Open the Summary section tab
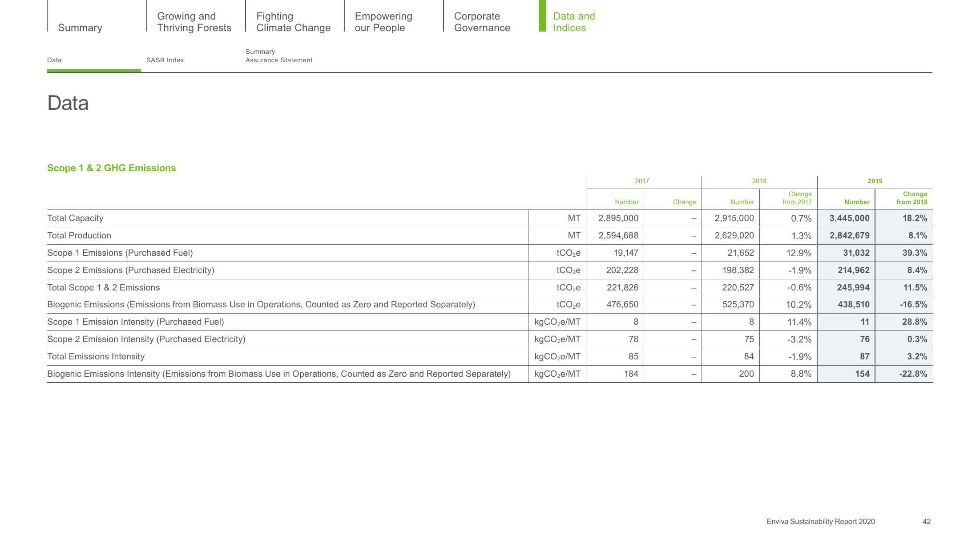Viewport: 980px width, 552px height. [x=80, y=28]
